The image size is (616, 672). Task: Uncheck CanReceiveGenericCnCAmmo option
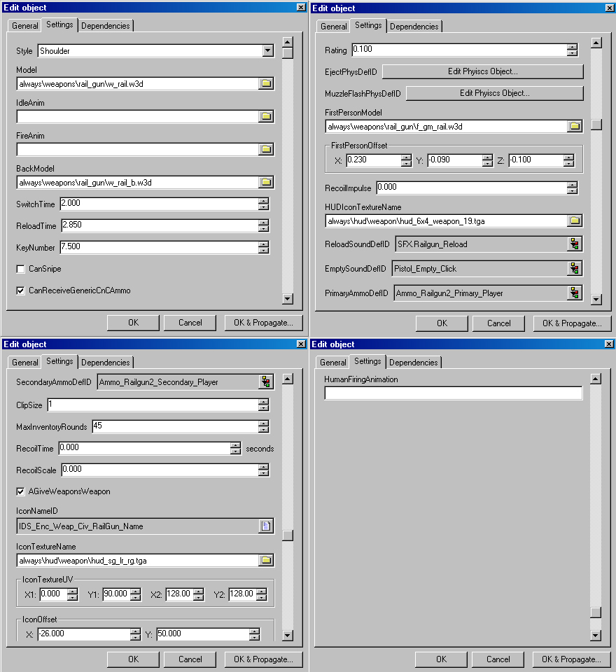(20, 290)
